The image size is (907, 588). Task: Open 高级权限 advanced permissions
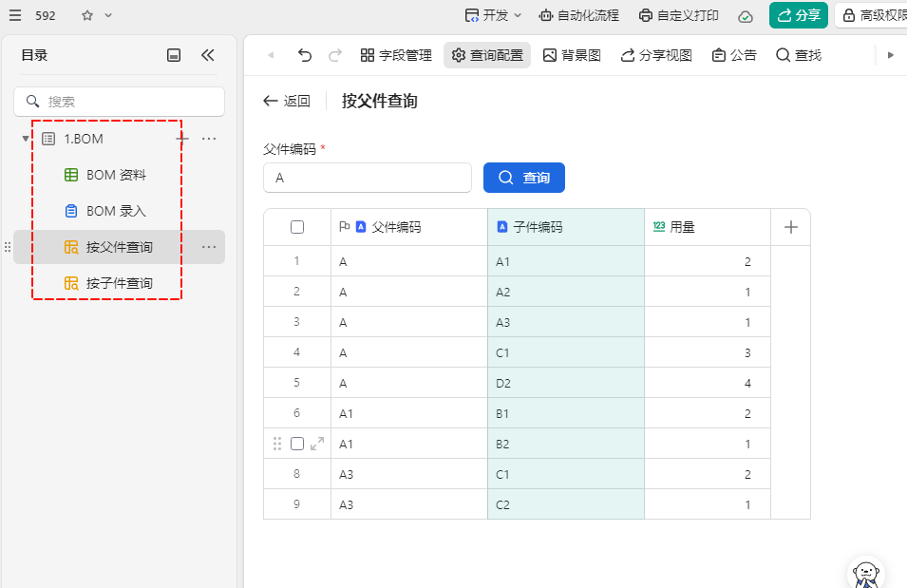pyautogui.click(x=873, y=15)
